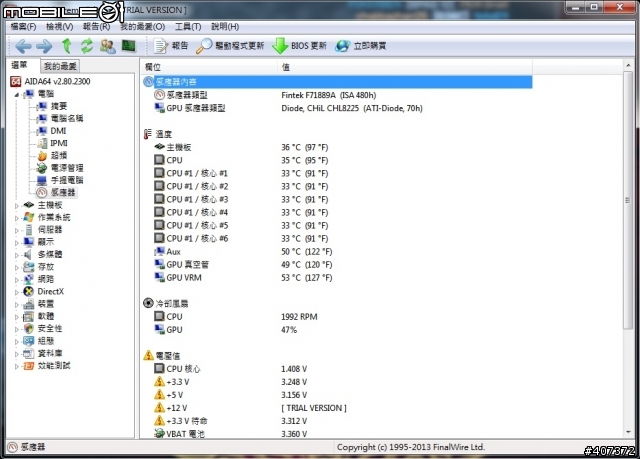Image resolution: width=640 pixels, height=459 pixels.
Task: Select the CPU 核心 voltage row
Action: pos(338,369)
